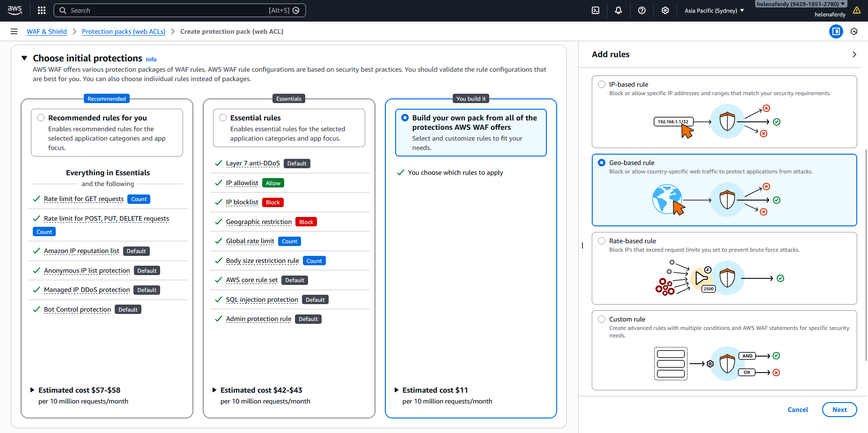Image resolution: width=868 pixels, height=433 pixels.
Task: Expand Estimated cost $57-$58 details
Action: pos(32,390)
